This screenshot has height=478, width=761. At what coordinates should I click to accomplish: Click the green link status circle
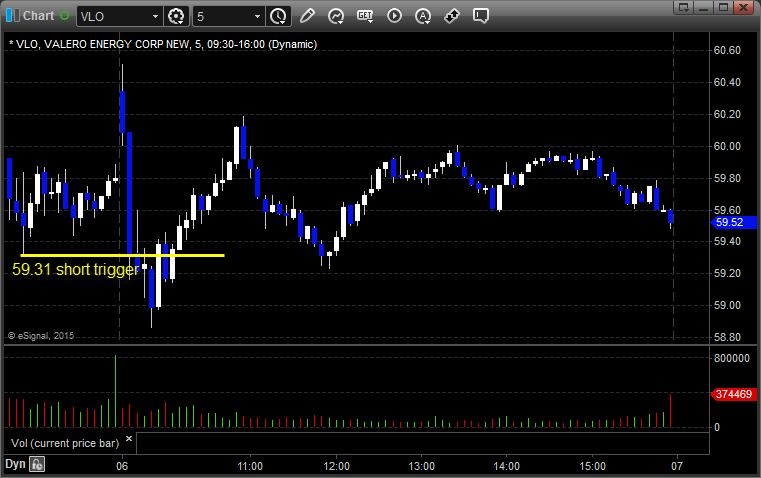65,16
